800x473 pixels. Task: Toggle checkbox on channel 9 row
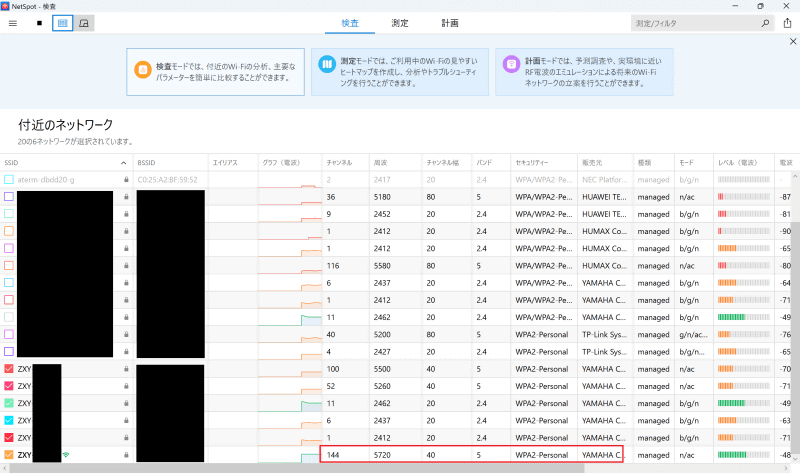point(9,214)
